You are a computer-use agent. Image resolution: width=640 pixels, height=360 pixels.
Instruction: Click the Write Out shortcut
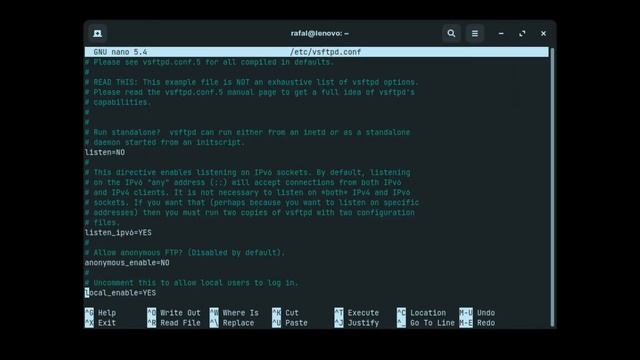174,313
